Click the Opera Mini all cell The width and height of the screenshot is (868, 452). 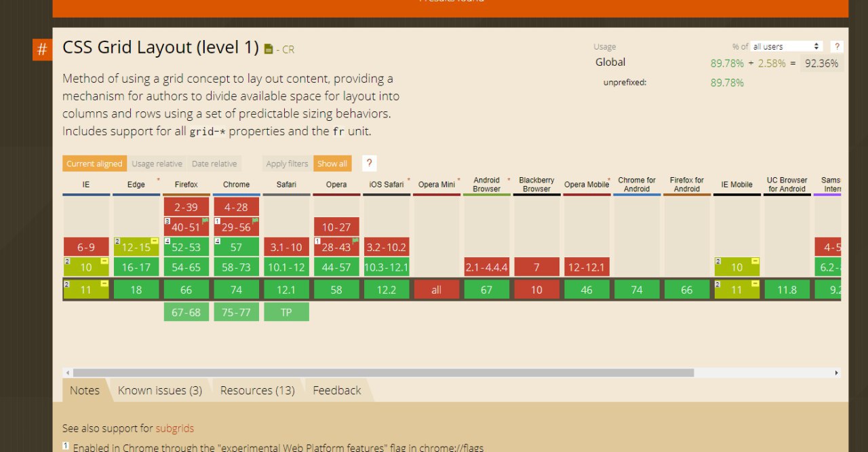point(436,290)
